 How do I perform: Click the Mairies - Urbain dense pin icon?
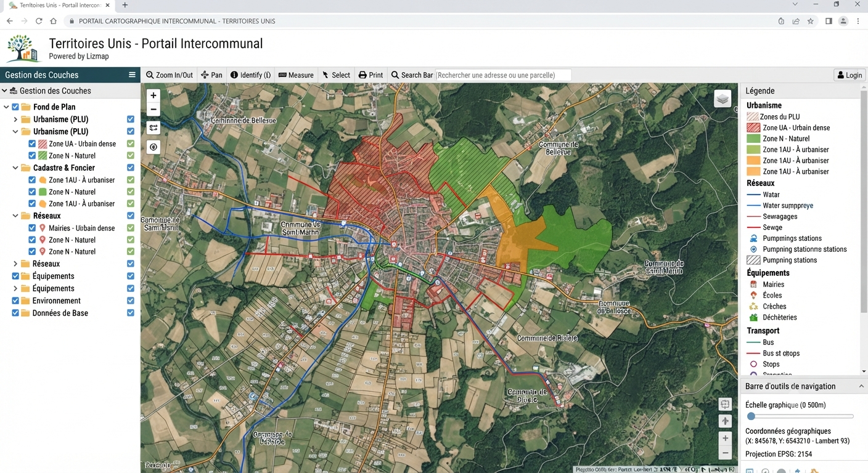pyautogui.click(x=43, y=228)
